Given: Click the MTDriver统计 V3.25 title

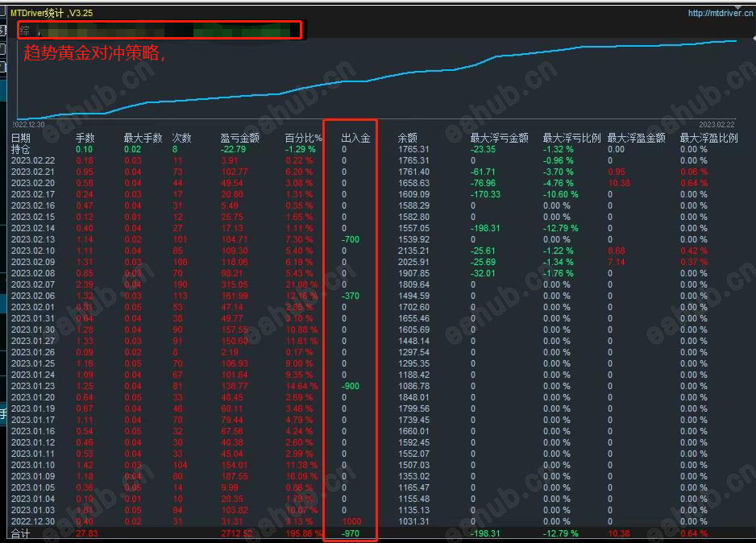Looking at the screenshot, I should pos(52,13).
